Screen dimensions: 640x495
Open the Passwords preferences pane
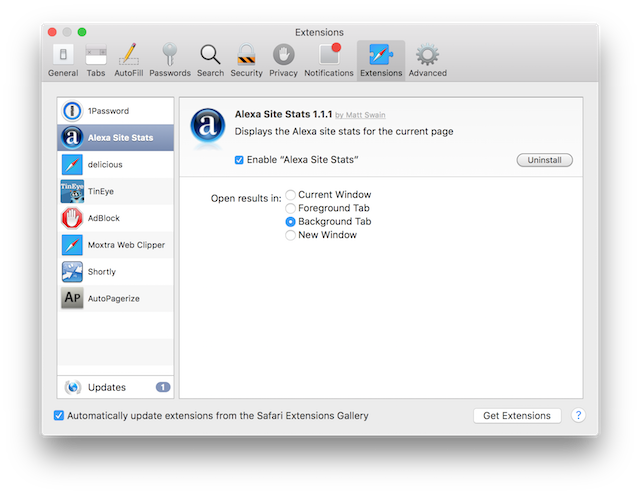coord(169,59)
